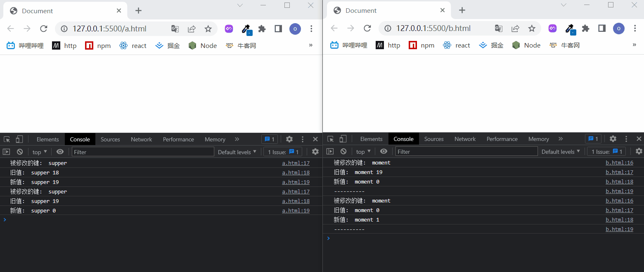644x272 pixels.
Task: Open the top context dropdown in left console
Action: [40, 152]
